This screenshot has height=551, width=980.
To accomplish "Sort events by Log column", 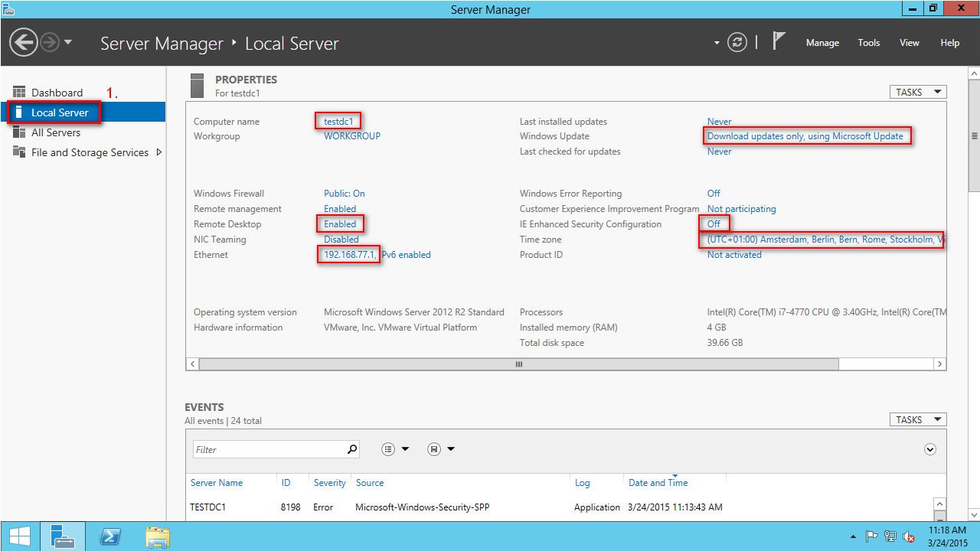I will 583,483.
